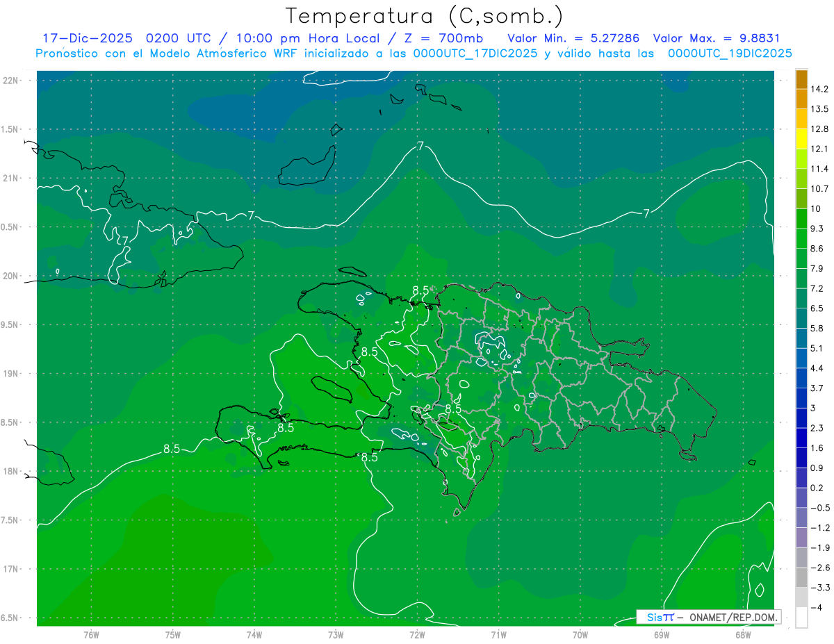
Task: Click the '72W' longitude axis label
Action: click(x=417, y=634)
